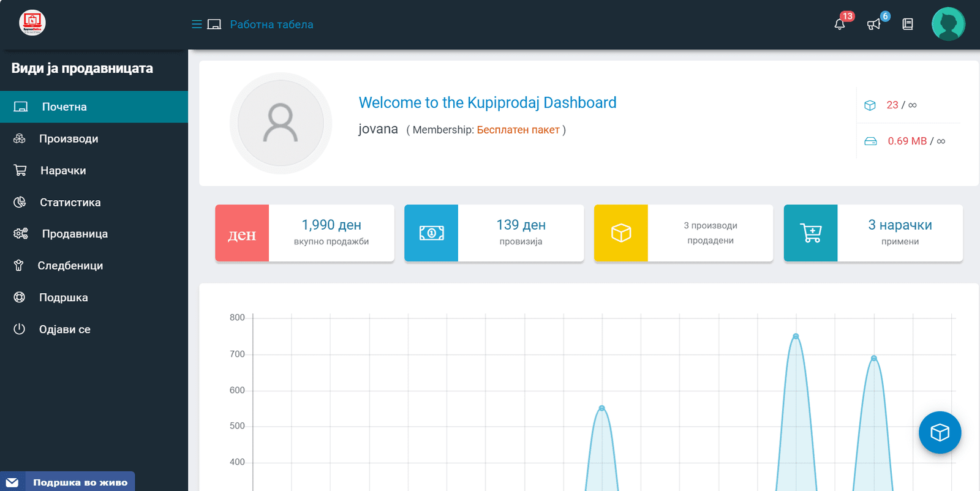Click the Статистика pie chart icon

(20, 202)
